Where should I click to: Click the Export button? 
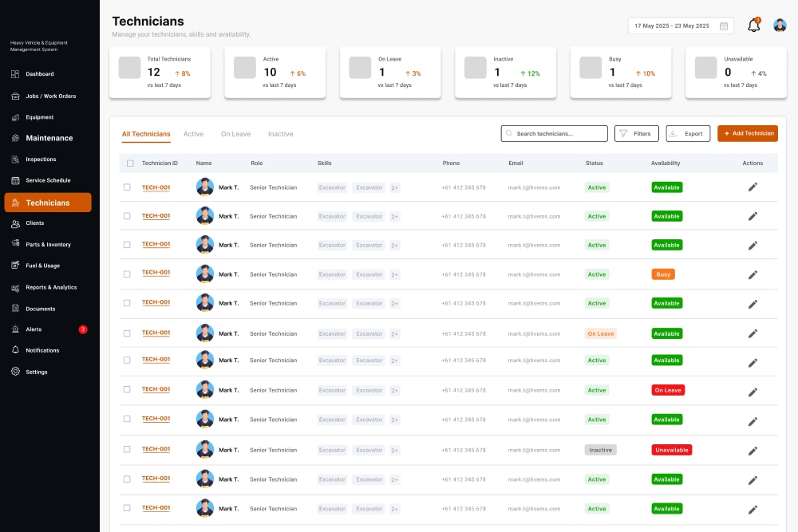[688, 134]
